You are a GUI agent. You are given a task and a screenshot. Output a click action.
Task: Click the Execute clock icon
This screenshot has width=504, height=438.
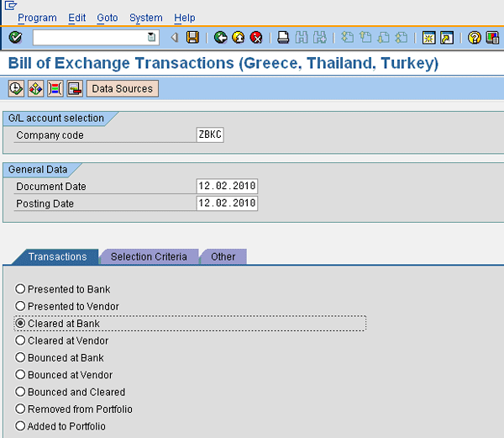click(16, 88)
